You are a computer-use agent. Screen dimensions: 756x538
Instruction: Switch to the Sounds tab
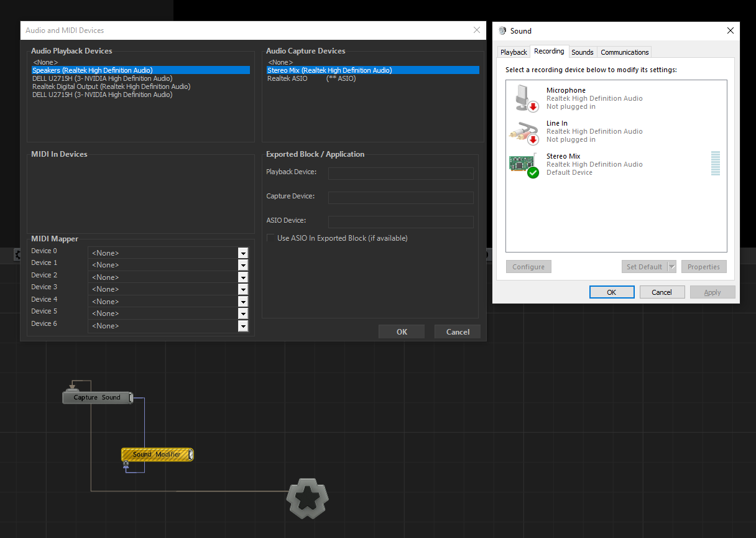(583, 52)
